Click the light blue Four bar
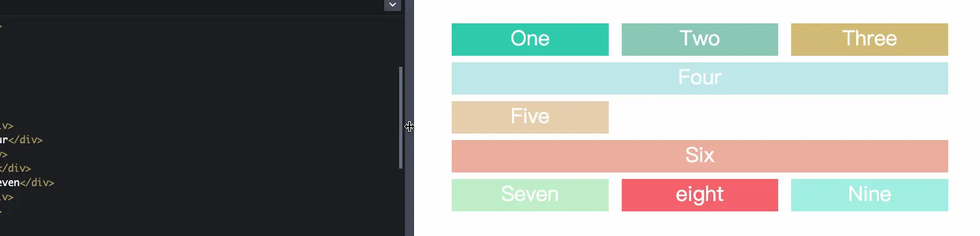The height and width of the screenshot is (236, 980). pyautogui.click(x=700, y=78)
